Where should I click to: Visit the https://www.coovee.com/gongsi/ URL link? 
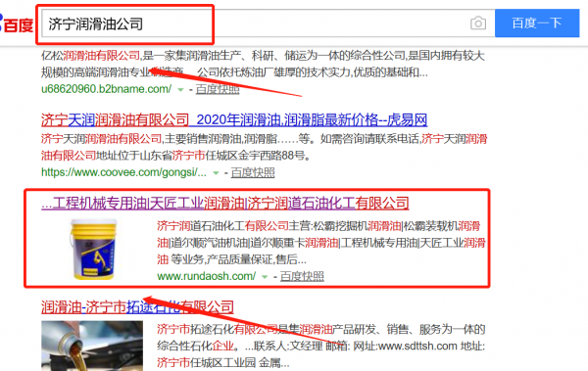click(123, 172)
